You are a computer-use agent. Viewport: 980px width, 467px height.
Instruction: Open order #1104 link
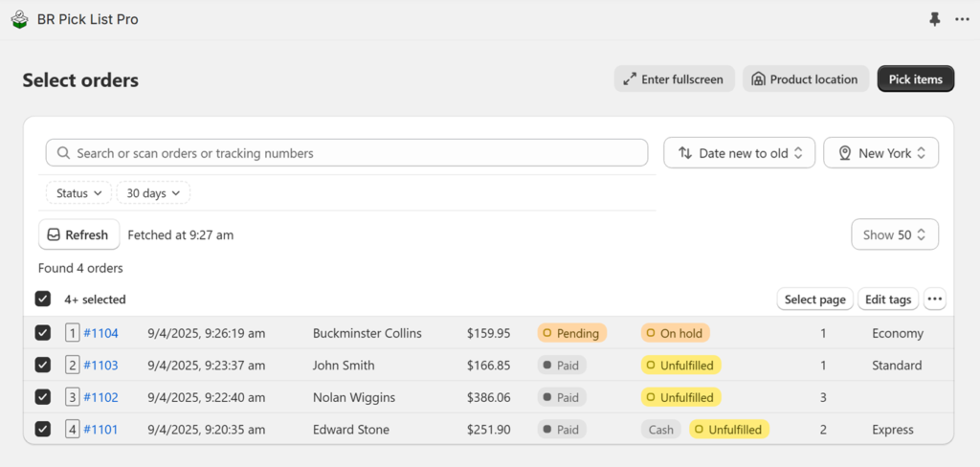click(x=100, y=333)
